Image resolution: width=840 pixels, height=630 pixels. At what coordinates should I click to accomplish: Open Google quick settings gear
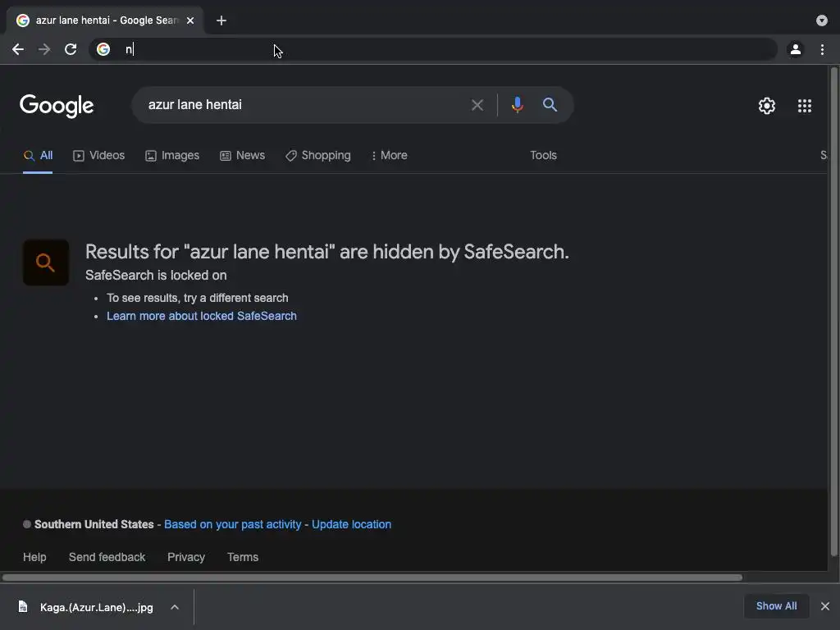click(767, 106)
